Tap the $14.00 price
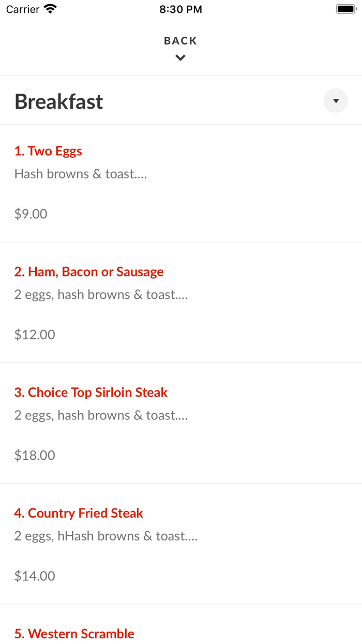The height and width of the screenshot is (644, 362). (35, 576)
